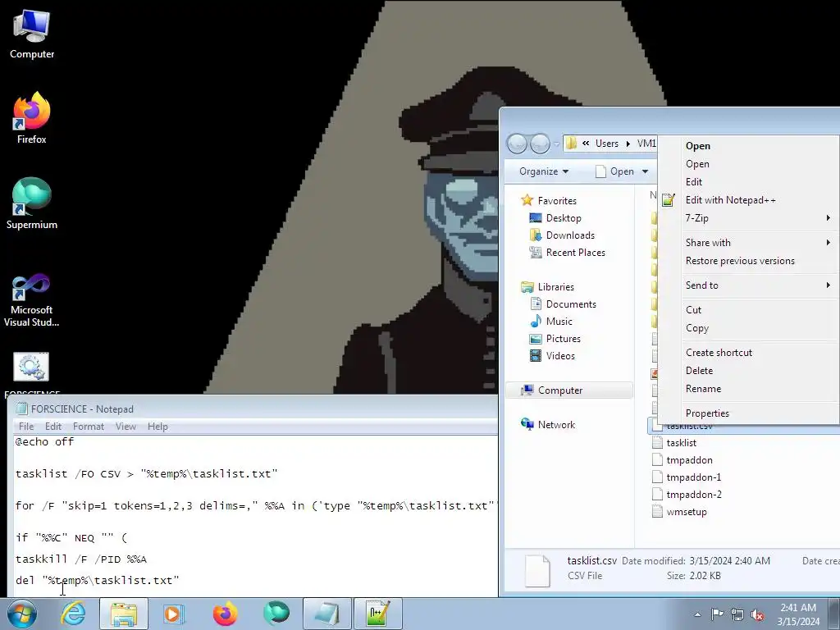
Task: Open the Supermium desktop shortcut
Action: coord(32,203)
